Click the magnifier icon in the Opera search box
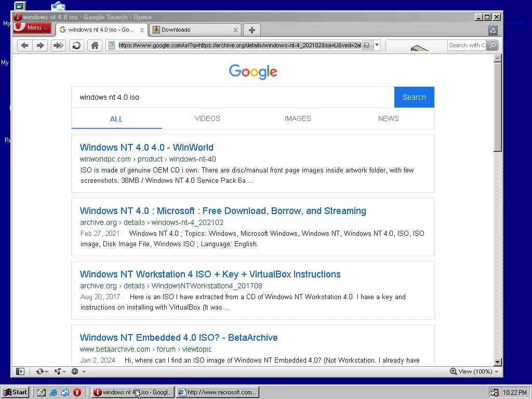 pyautogui.click(x=493, y=45)
